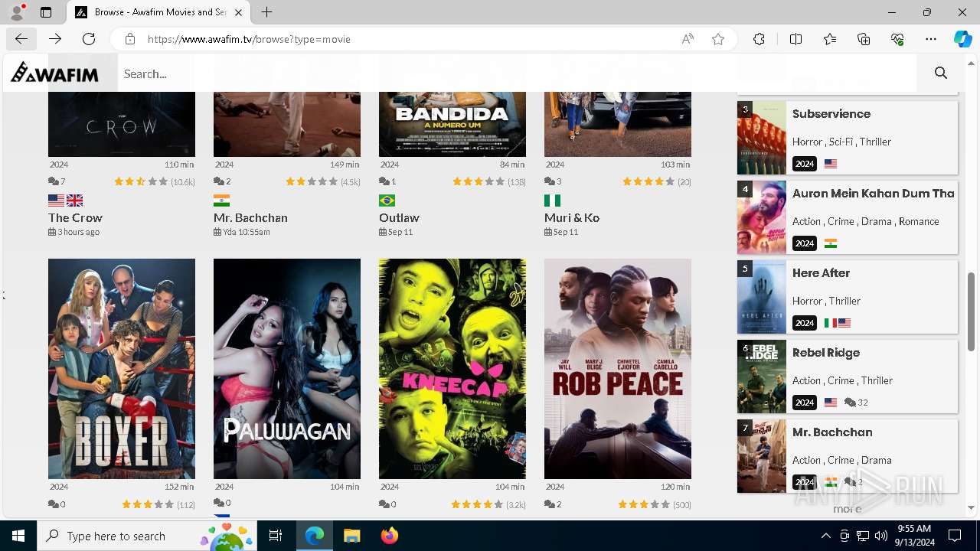
Task: Open Auron Mein Kahan Dum Tha sidebar entry
Action: (x=874, y=194)
